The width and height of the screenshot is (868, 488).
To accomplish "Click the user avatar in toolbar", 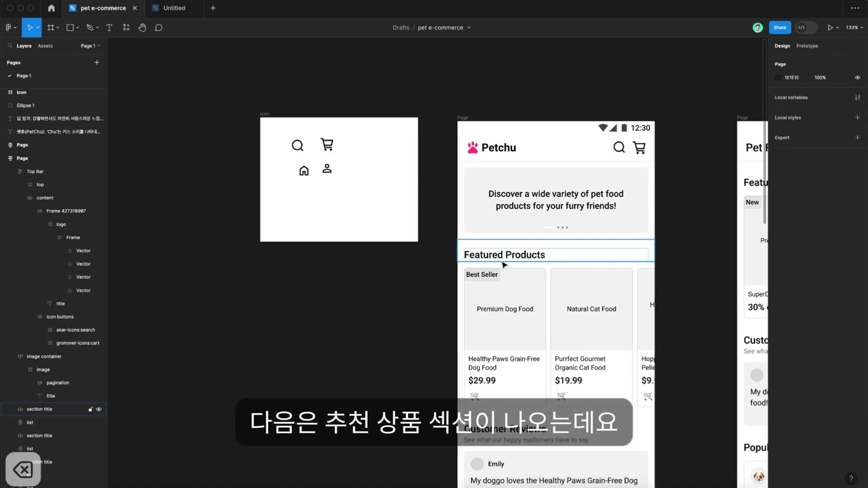I will 758,28.
